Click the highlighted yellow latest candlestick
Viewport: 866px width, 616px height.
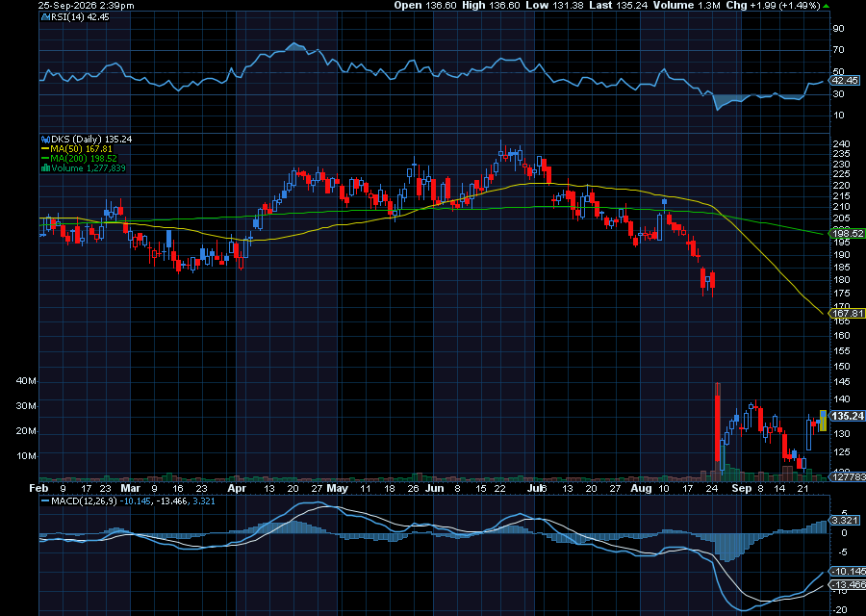tap(823, 421)
